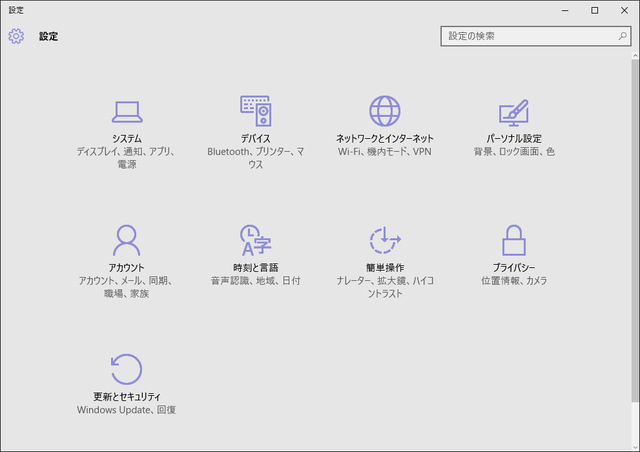This screenshot has width=640, height=452.
Task: Click the デバイス title label
Action: [x=256, y=138]
